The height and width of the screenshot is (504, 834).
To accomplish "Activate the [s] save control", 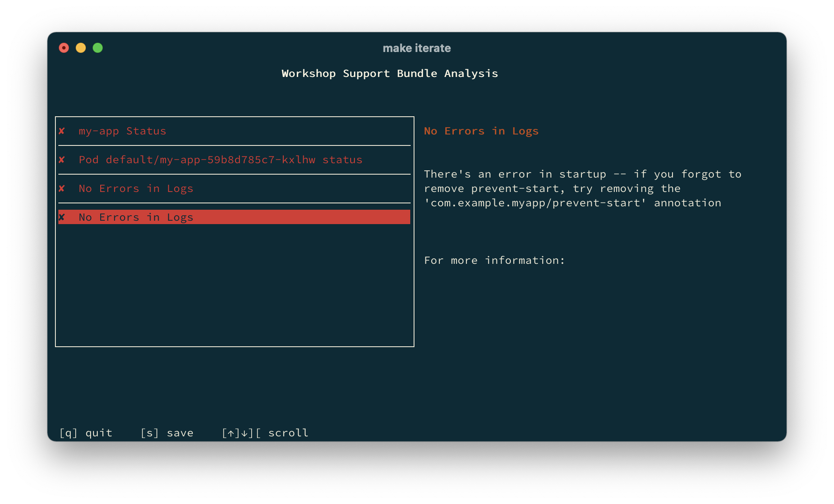I will click(167, 433).
